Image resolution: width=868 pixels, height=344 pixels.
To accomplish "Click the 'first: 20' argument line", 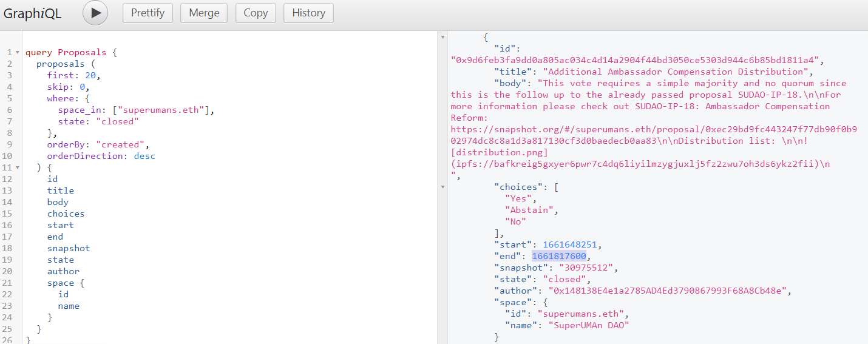I will 73,75.
